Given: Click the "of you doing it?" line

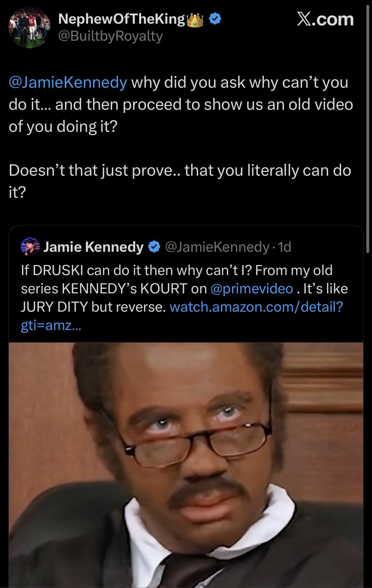Looking at the screenshot, I should (x=63, y=126).
